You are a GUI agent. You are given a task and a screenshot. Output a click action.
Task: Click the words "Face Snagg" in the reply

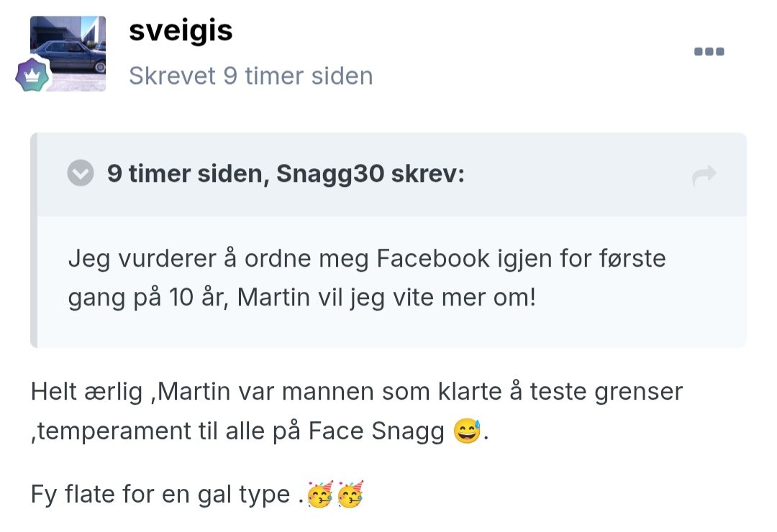click(376, 431)
